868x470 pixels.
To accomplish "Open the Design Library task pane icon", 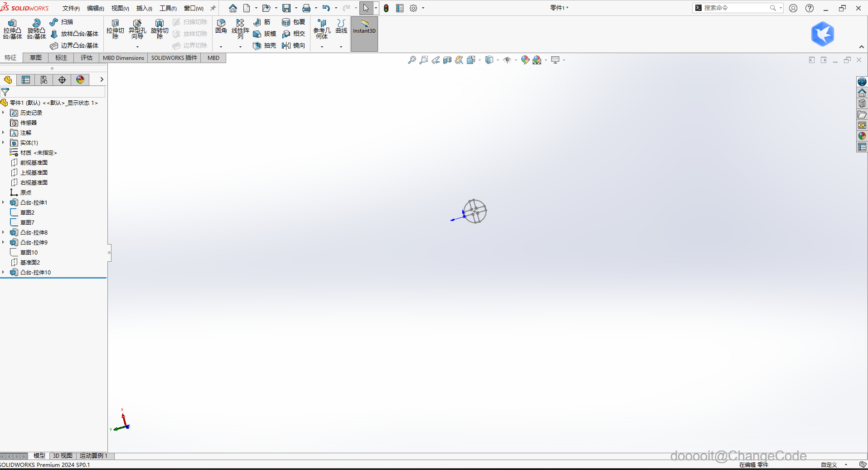I will tap(862, 103).
